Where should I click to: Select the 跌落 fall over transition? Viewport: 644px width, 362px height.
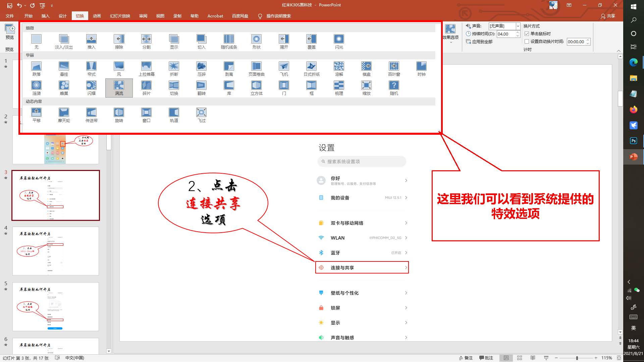(x=36, y=69)
